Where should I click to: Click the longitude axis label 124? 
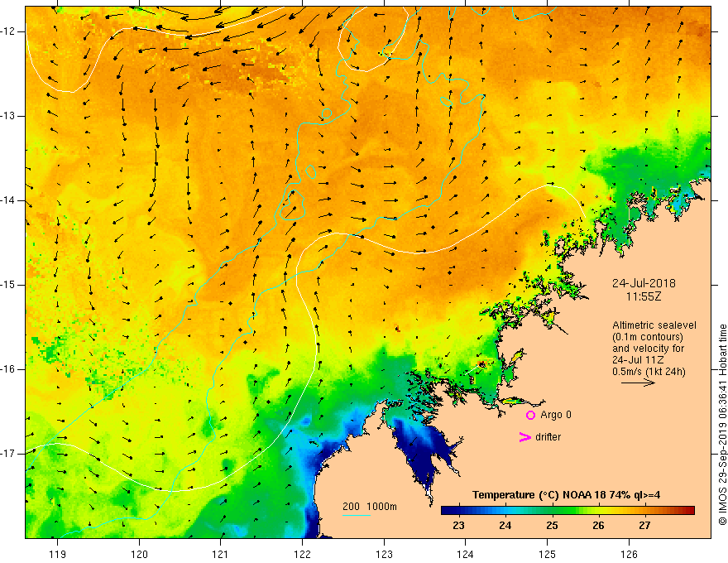click(x=466, y=554)
